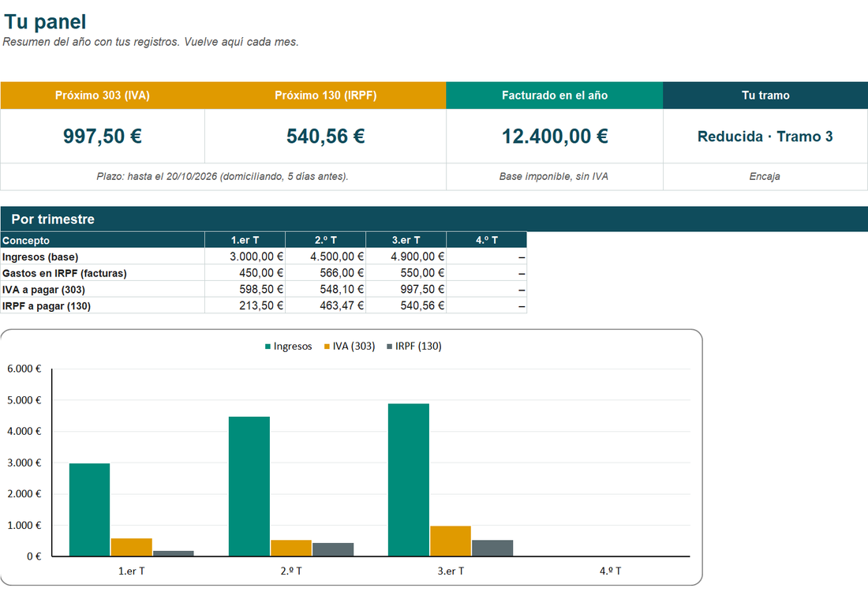This screenshot has height=592, width=868.
Task: Click the 213,50 € IRPF cell
Action: point(245,305)
